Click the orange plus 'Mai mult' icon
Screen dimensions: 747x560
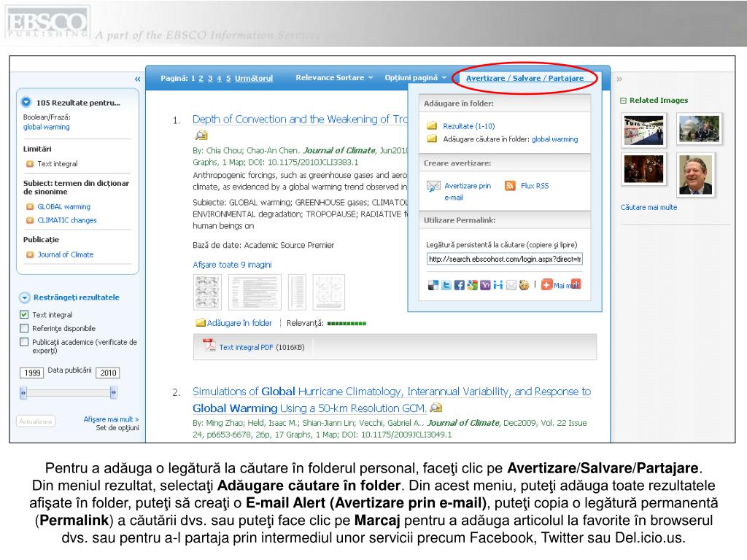pos(546,285)
